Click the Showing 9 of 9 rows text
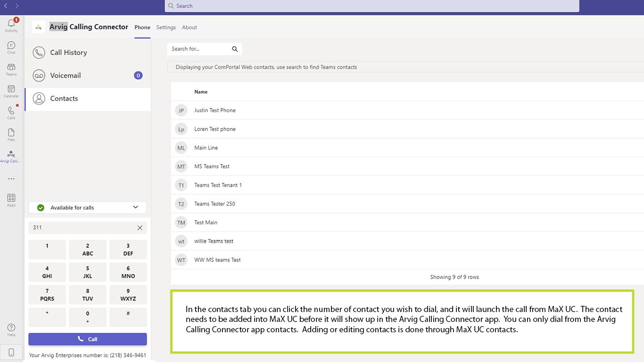Screen dimensions: 644x362 454,277
